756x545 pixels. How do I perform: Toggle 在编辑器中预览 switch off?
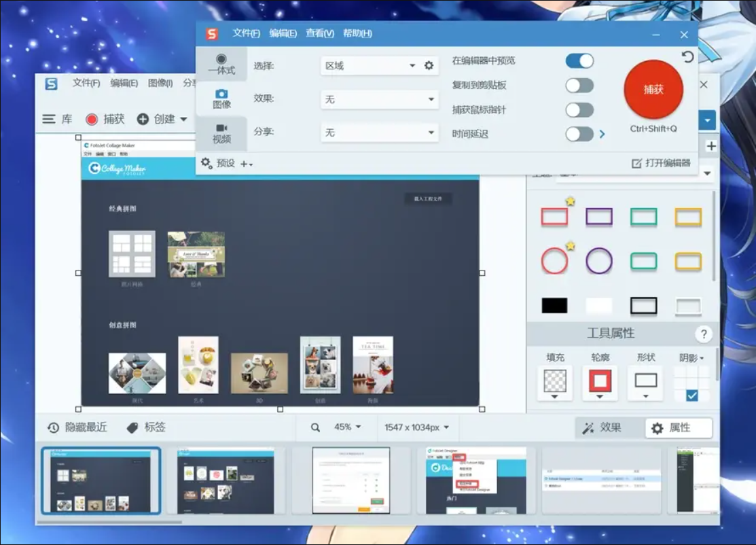pyautogui.click(x=579, y=61)
